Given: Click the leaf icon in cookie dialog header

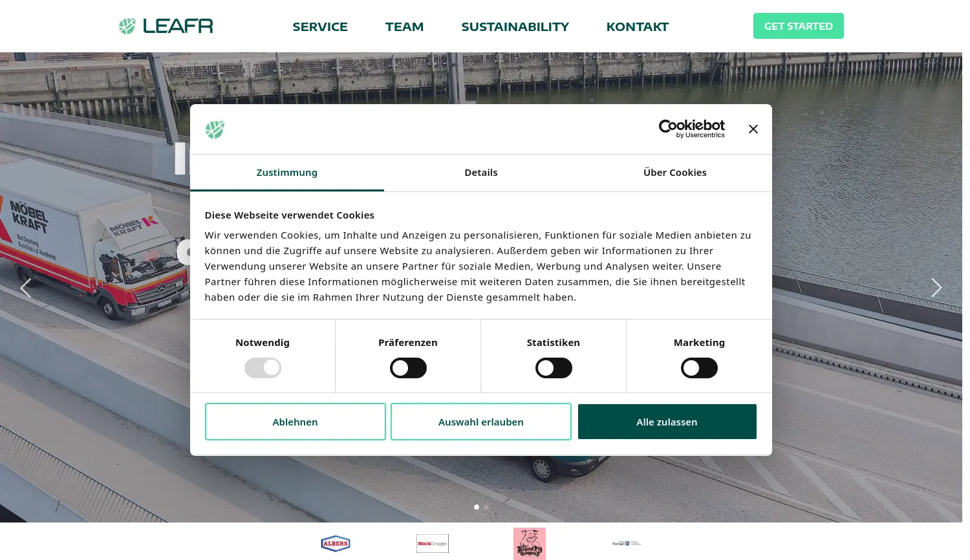Looking at the screenshot, I should pyautogui.click(x=215, y=129).
